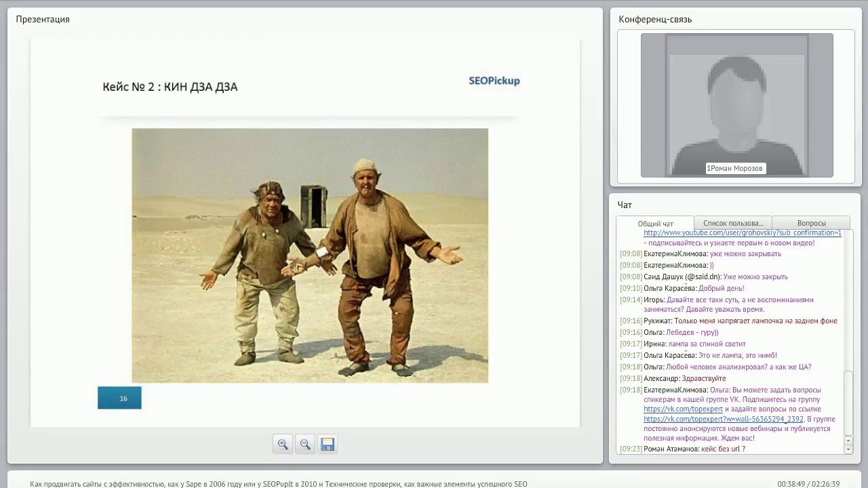
Task: Click Рукижат's message about the lamp
Action: 756,321
